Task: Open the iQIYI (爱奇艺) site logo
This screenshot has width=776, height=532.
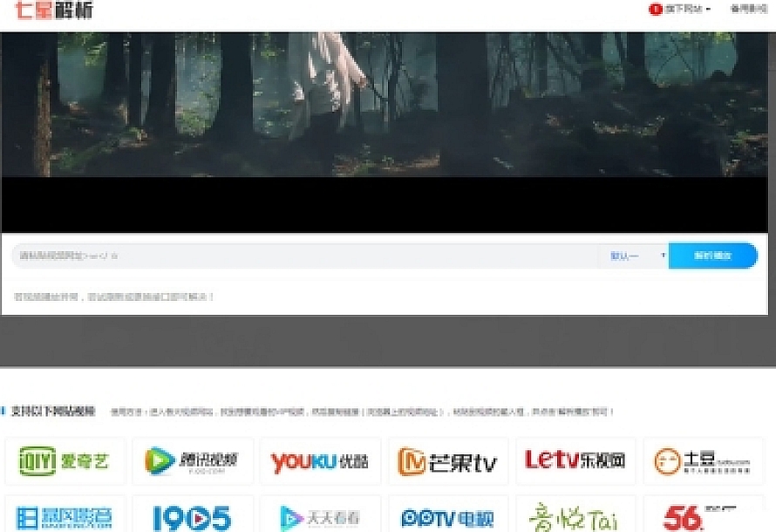Action: coord(65,461)
